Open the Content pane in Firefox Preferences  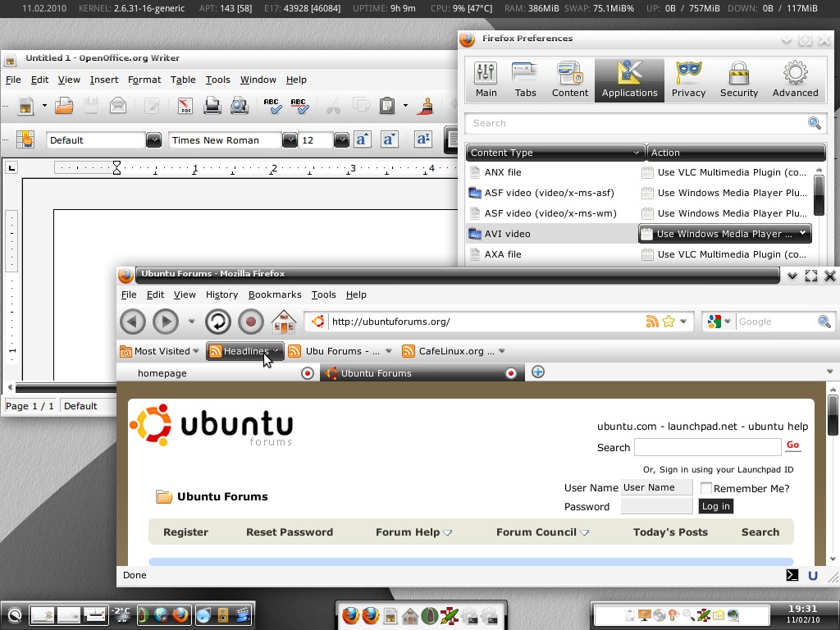[x=570, y=80]
